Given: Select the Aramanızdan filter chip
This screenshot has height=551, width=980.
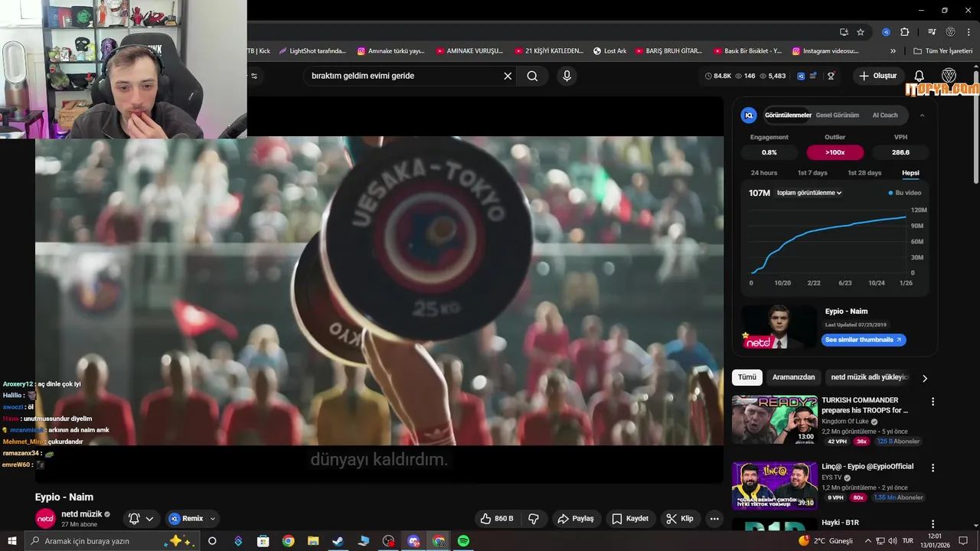Looking at the screenshot, I should (793, 377).
